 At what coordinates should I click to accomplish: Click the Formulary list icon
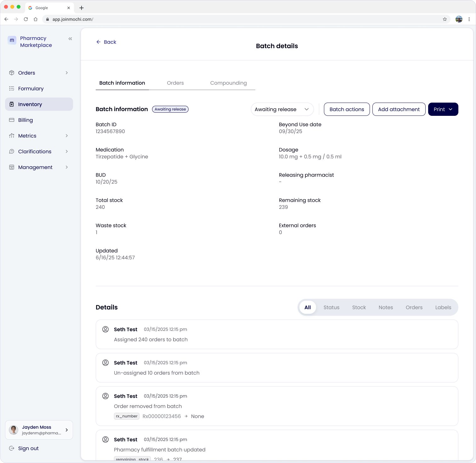[12, 88]
